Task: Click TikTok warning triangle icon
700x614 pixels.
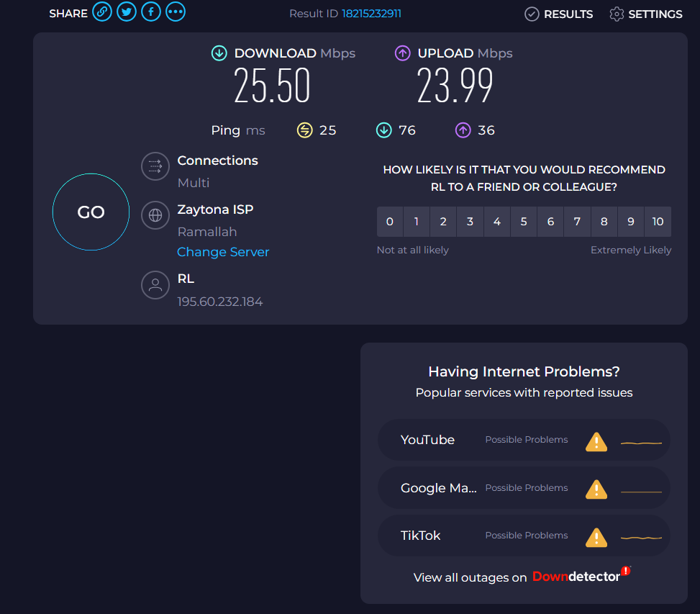Action: [596, 537]
